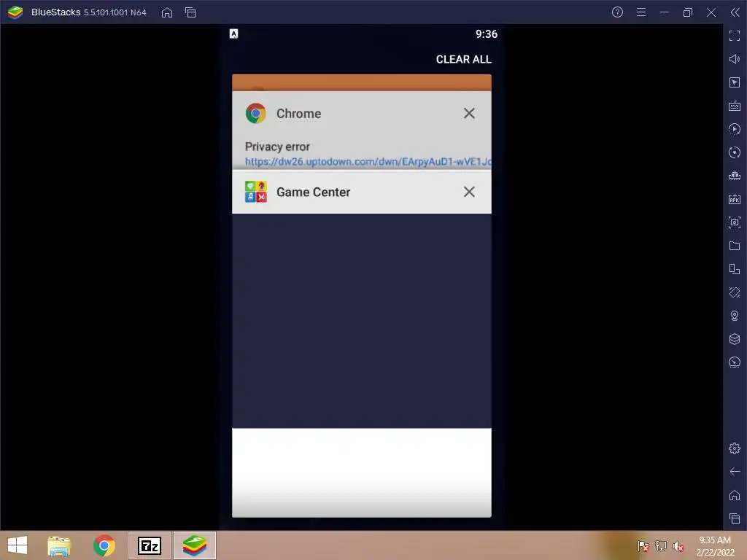Image resolution: width=747 pixels, height=560 pixels.
Task: Close the Game Center recent app card
Action: [x=469, y=192]
